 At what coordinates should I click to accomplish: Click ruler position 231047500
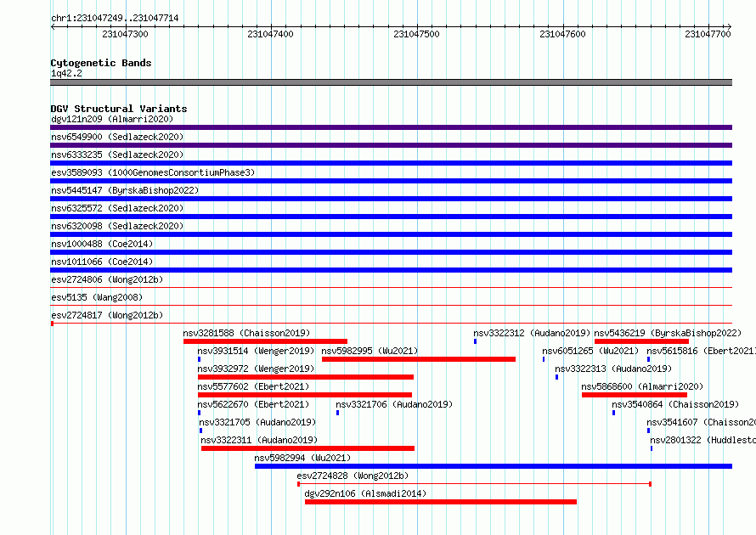[x=416, y=34]
